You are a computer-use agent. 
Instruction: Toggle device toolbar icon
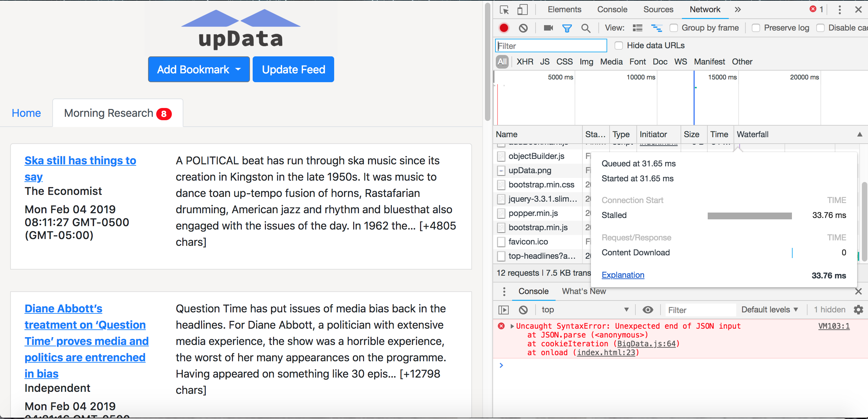[x=522, y=10]
